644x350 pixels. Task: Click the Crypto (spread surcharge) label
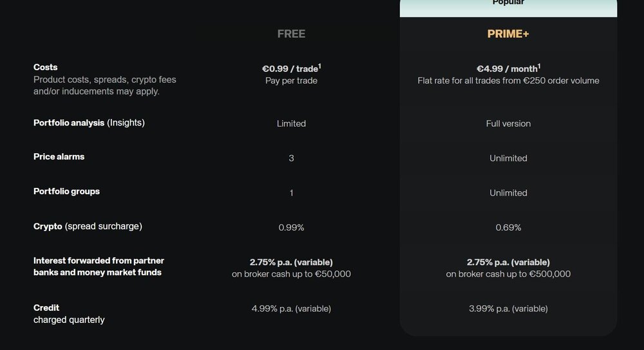pyautogui.click(x=88, y=226)
